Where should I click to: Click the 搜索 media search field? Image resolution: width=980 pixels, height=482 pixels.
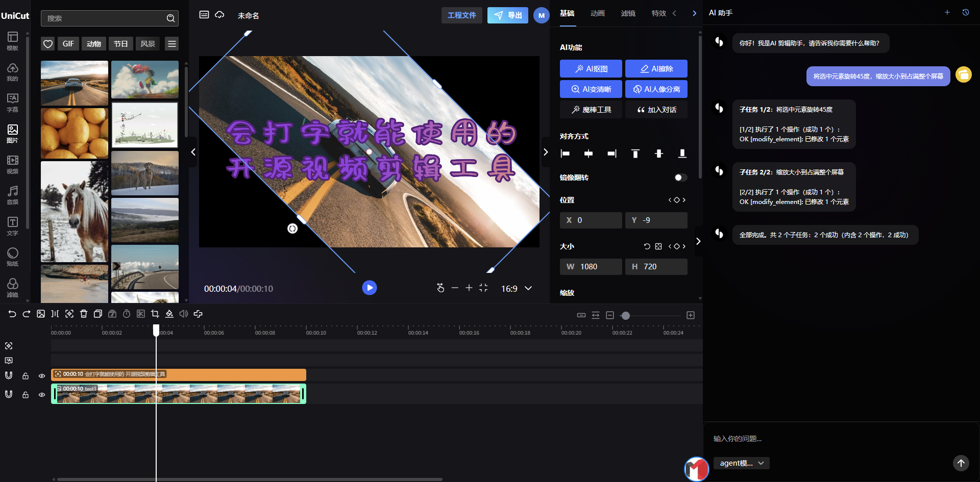tap(110, 18)
